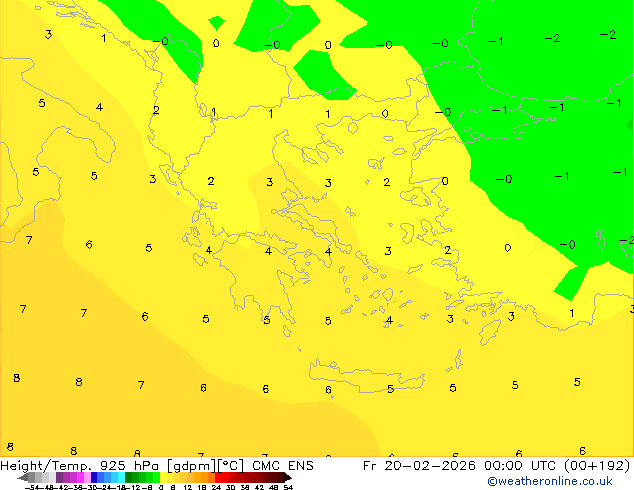This screenshot has width=634, height=490.
Task: Click the '12' legend scale label
Action: click(x=187, y=488)
